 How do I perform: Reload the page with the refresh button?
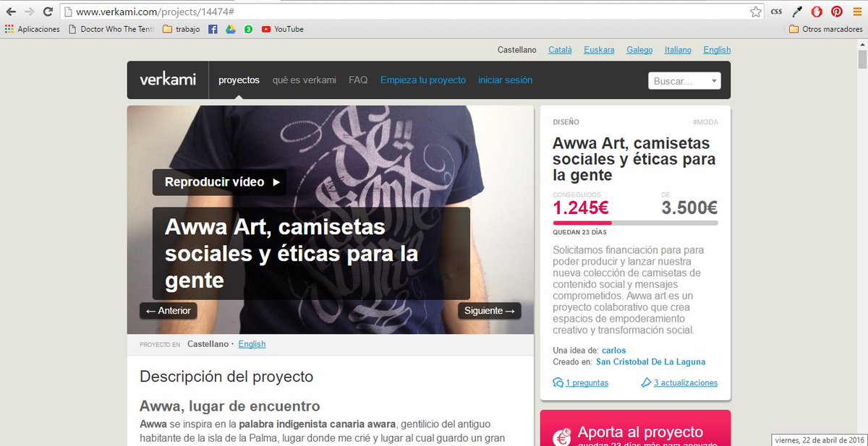[x=48, y=11]
